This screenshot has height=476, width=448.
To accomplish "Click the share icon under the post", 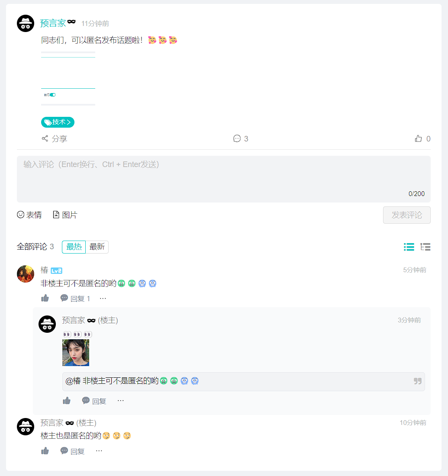I will tap(45, 139).
